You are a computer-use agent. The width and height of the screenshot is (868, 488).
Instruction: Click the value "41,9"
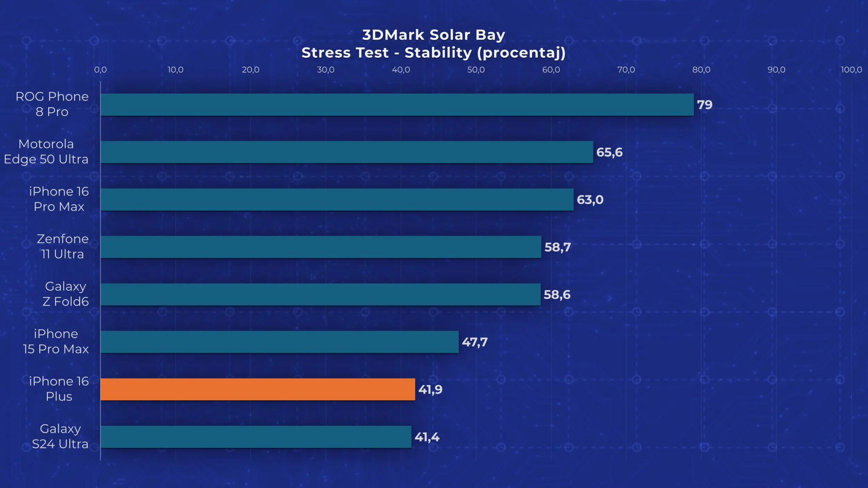click(430, 390)
